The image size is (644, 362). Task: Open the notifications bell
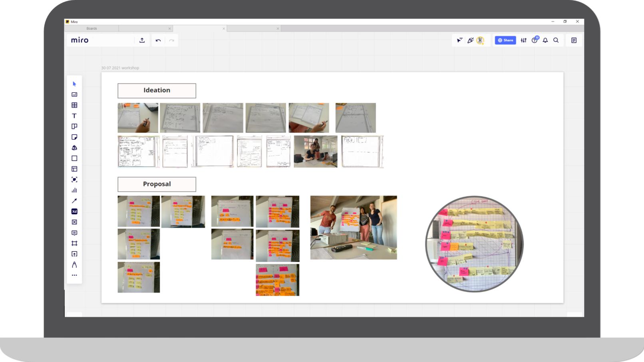pyautogui.click(x=545, y=40)
